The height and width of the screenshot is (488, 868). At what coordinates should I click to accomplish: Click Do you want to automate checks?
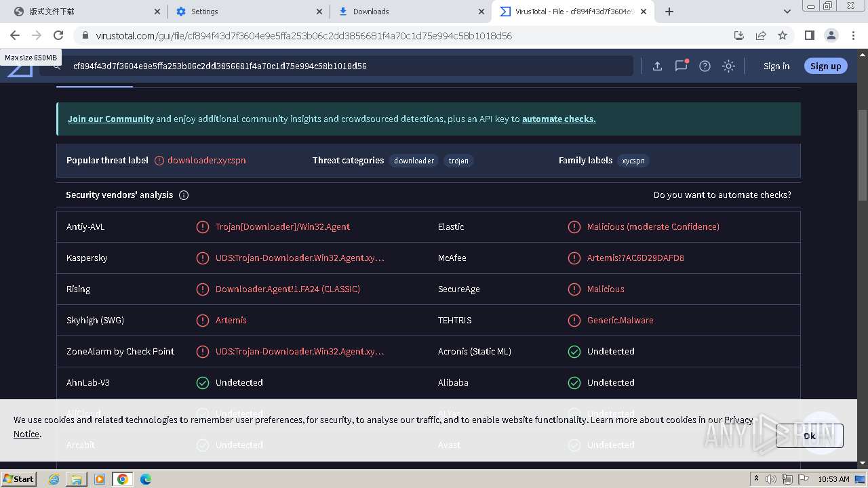[x=722, y=195]
